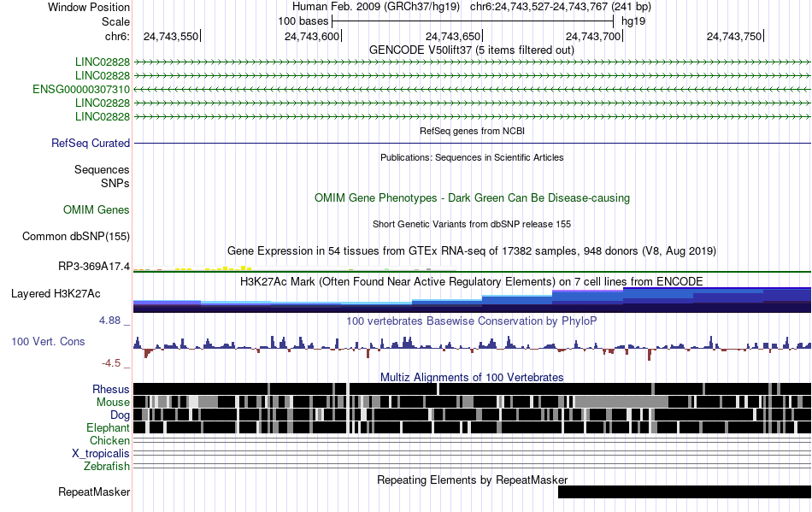Click the hg19 label beside scale bar
The width and height of the screenshot is (812, 512).
(x=633, y=21)
